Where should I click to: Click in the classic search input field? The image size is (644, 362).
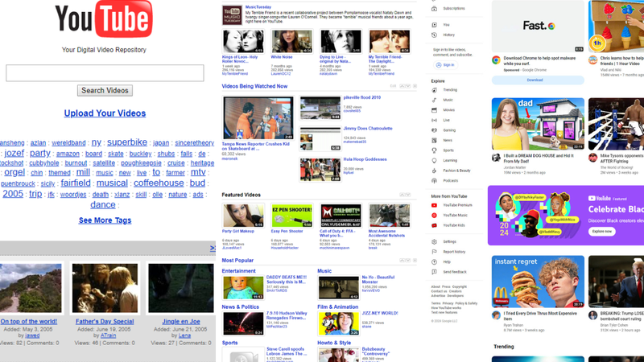point(105,73)
